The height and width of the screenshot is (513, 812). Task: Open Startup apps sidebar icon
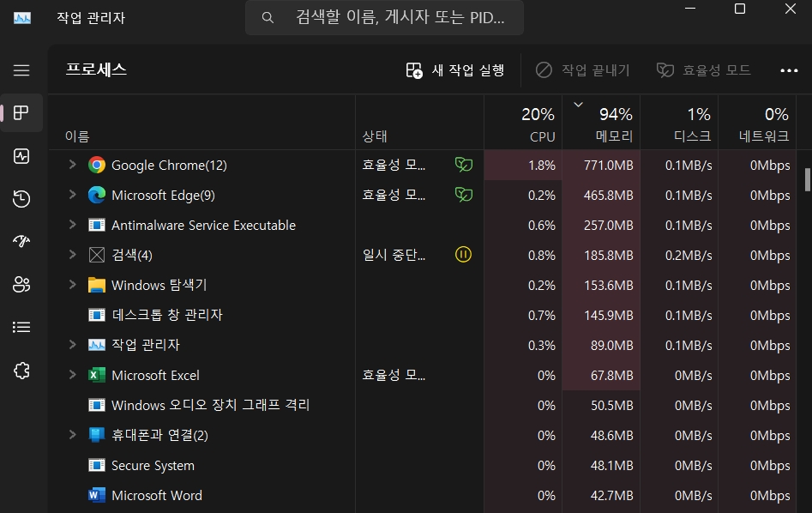point(21,241)
